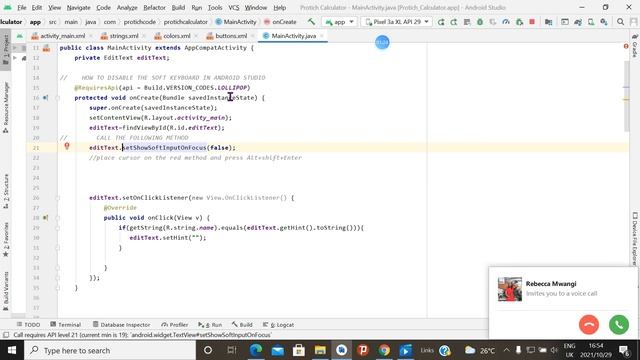640x360 pixels.
Task: Switch to the colors.xml tab
Action: click(177, 36)
